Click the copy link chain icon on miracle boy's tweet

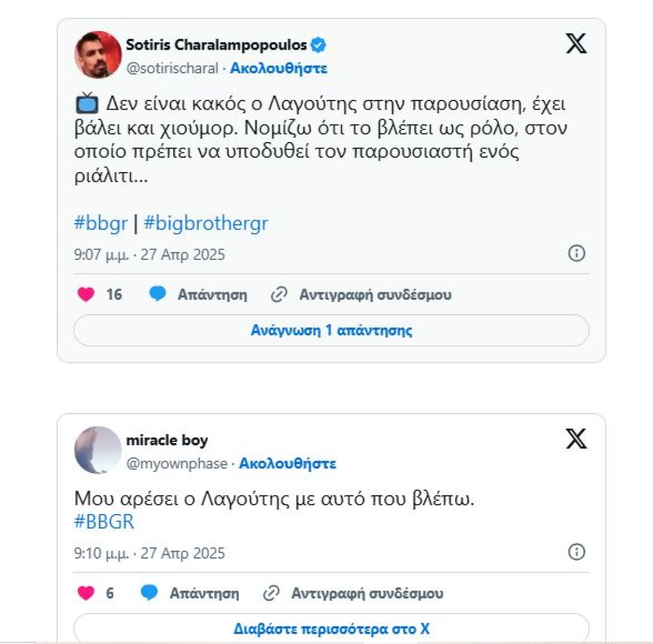point(271,593)
